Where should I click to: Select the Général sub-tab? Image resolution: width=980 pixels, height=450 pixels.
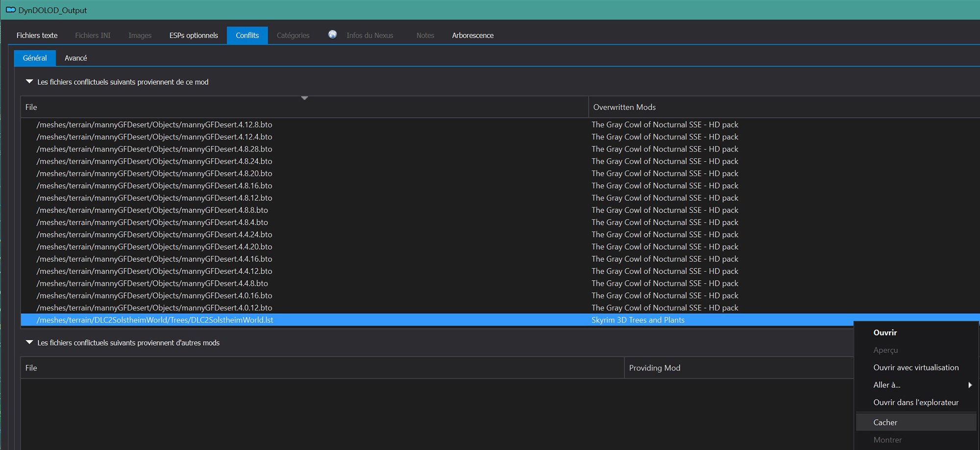(x=35, y=58)
